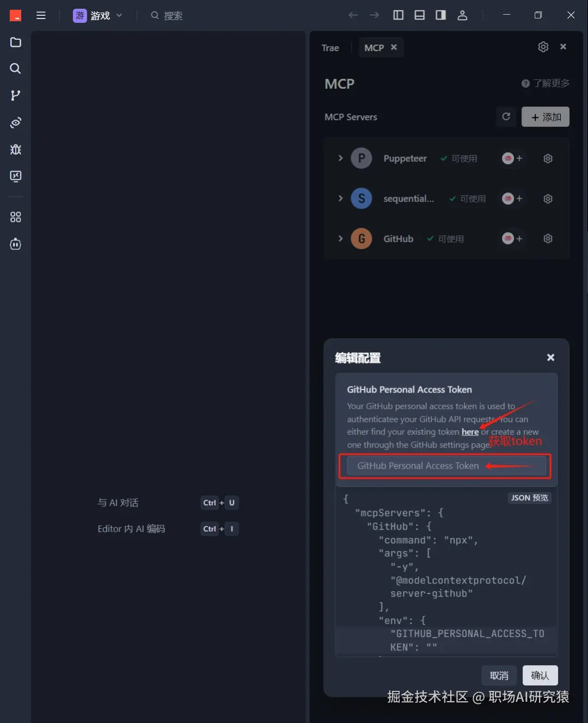Close the AI side panel
Viewport: 588px width, 723px height.
[563, 47]
